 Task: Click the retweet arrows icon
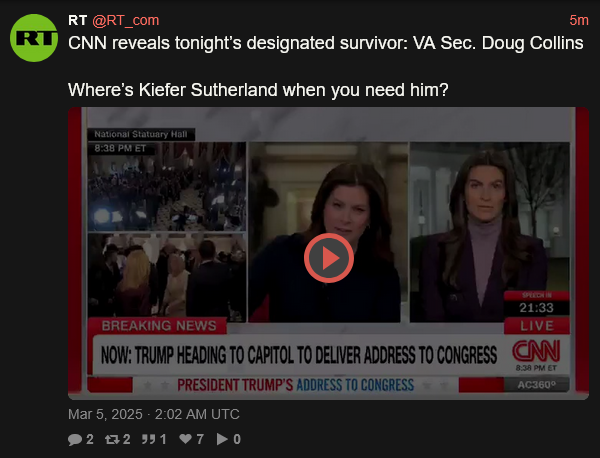tap(112, 439)
